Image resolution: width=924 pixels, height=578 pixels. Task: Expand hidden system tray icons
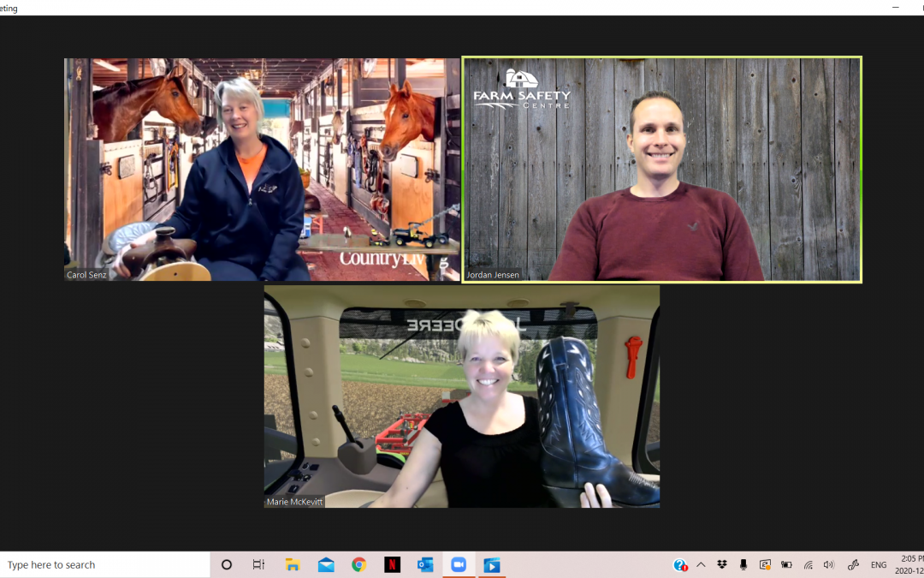702,565
